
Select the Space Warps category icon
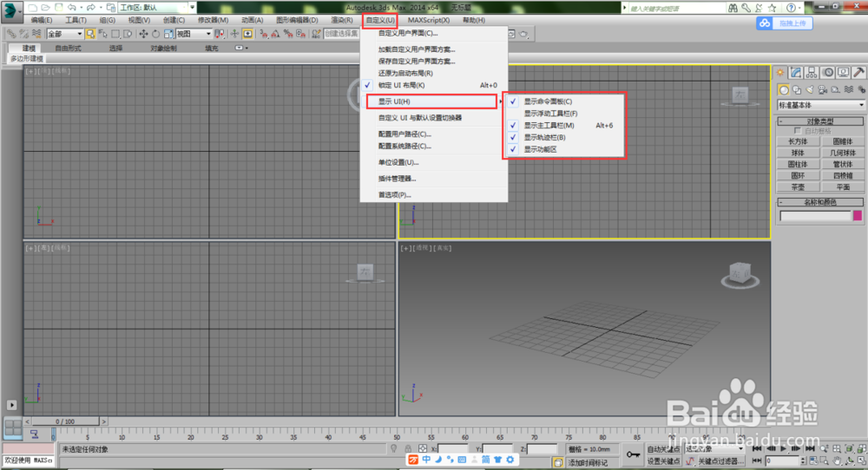point(849,89)
